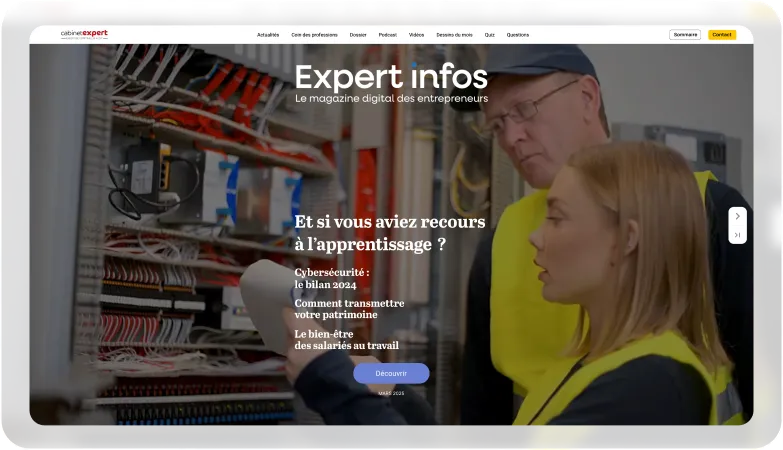783x450 pixels.
Task: Skip to last page arrow icon
Action: pyautogui.click(x=737, y=235)
